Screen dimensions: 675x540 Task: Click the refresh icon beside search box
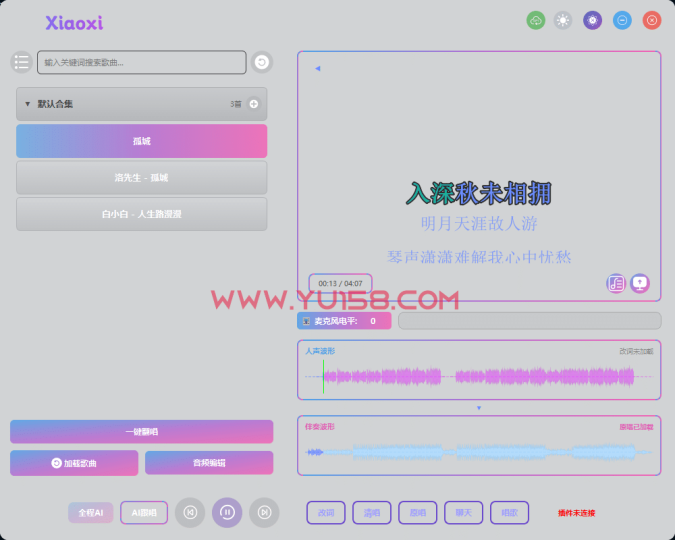(x=262, y=62)
